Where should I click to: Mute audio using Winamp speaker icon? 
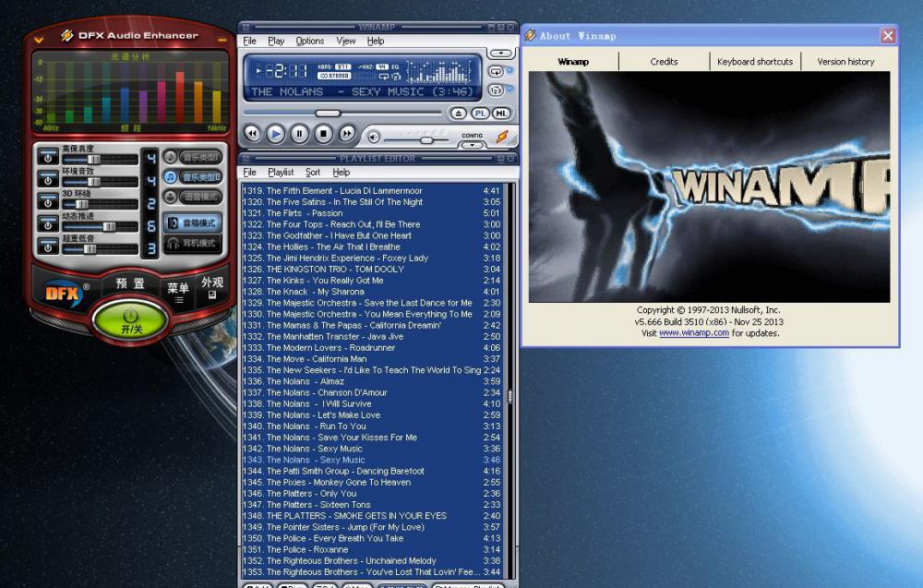click(373, 138)
